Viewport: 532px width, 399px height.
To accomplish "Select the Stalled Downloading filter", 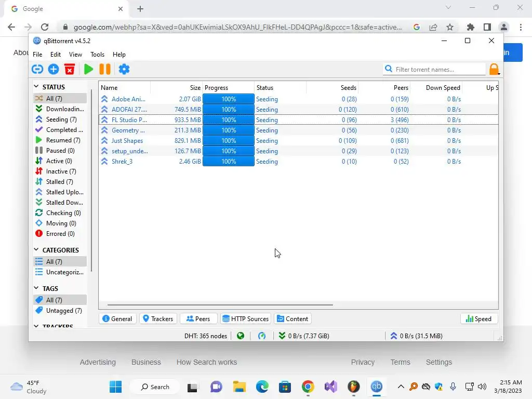I will click(x=60, y=203).
